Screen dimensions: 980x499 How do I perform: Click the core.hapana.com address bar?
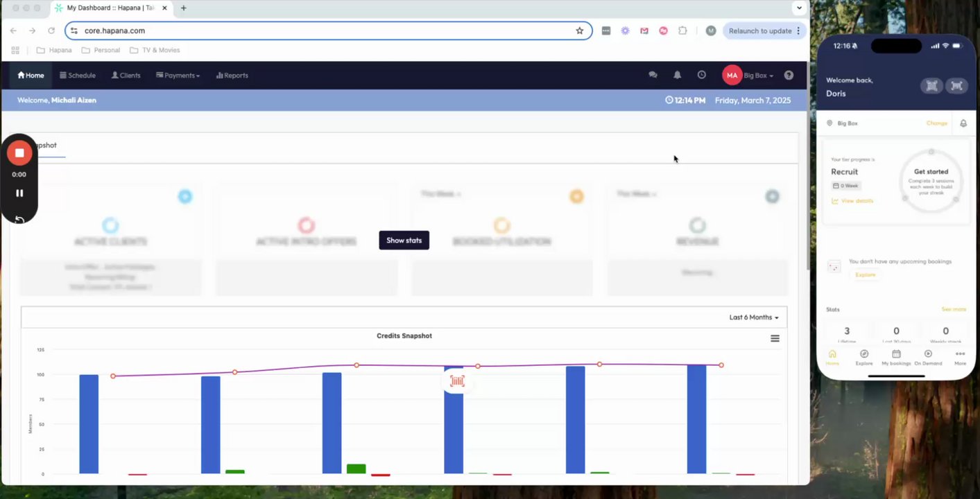pyautogui.click(x=327, y=30)
